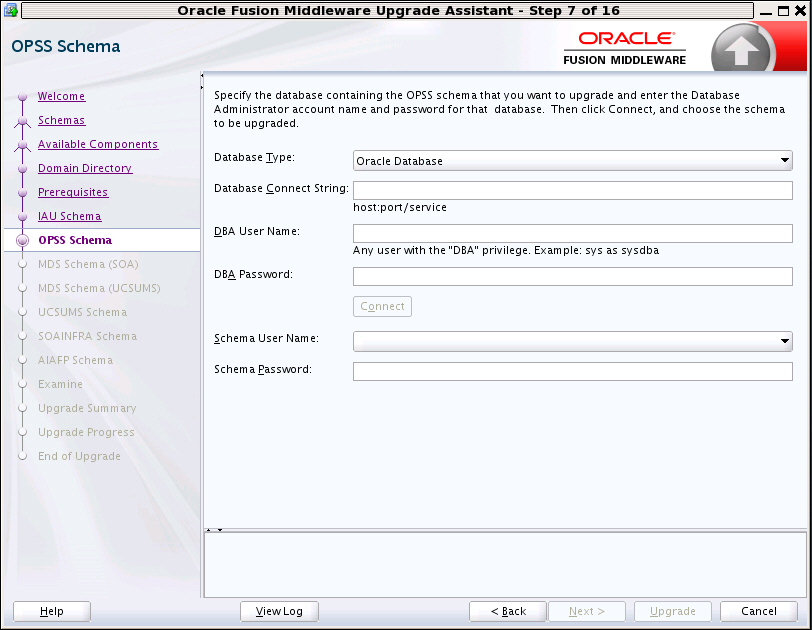Image resolution: width=812 pixels, height=630 pixels.
Task: Click inside the message log area
Action: (x=505, y=565)
